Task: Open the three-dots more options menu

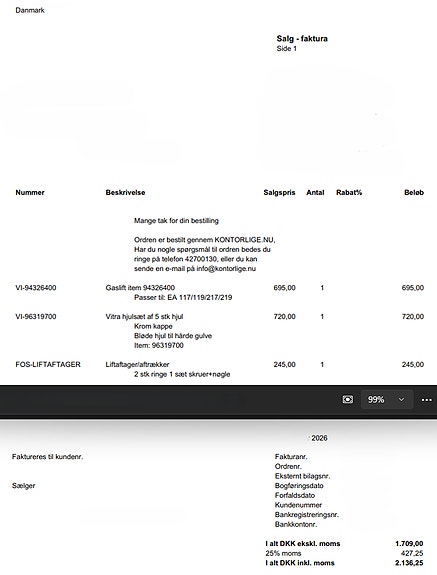Action: (427, 400)
